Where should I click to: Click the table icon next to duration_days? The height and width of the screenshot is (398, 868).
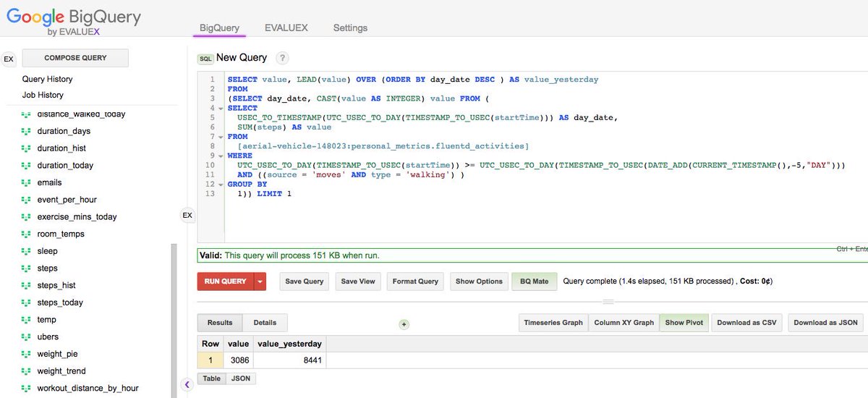pos(26,132)
